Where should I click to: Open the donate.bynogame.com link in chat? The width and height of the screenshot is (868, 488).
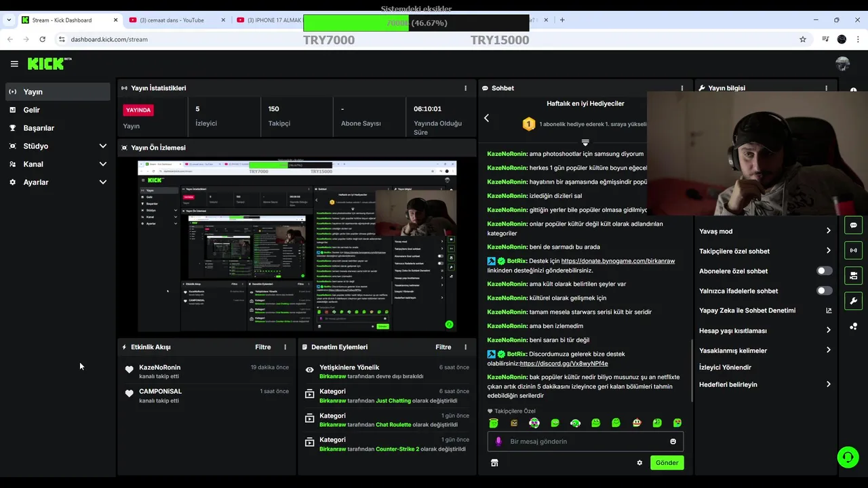pyautogui.click(x=618, y=261)
